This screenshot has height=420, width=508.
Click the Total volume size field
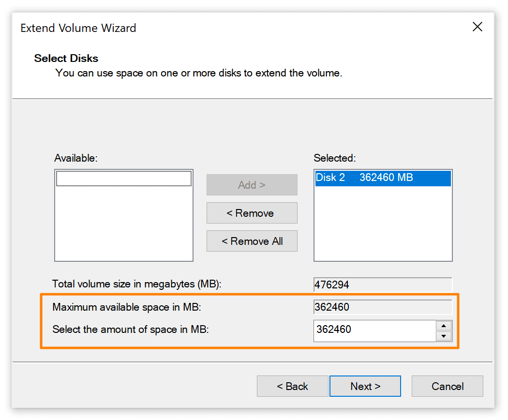pyautogui.click(x=383, y=285)
